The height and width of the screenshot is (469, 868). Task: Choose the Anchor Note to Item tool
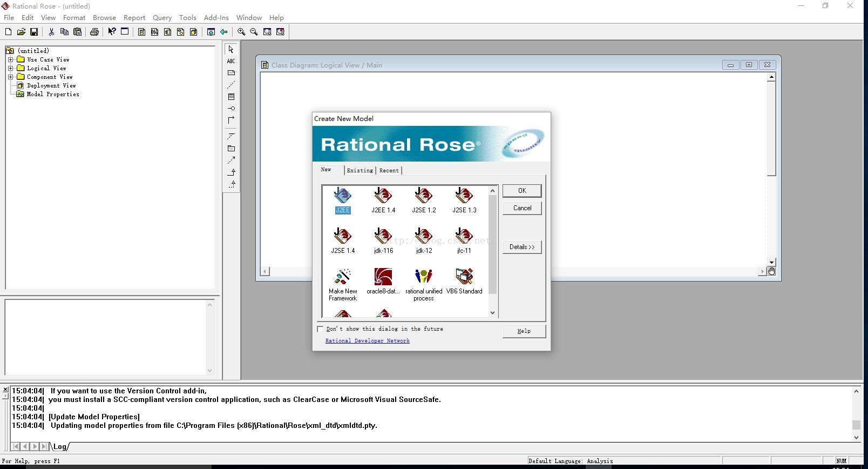231,85
